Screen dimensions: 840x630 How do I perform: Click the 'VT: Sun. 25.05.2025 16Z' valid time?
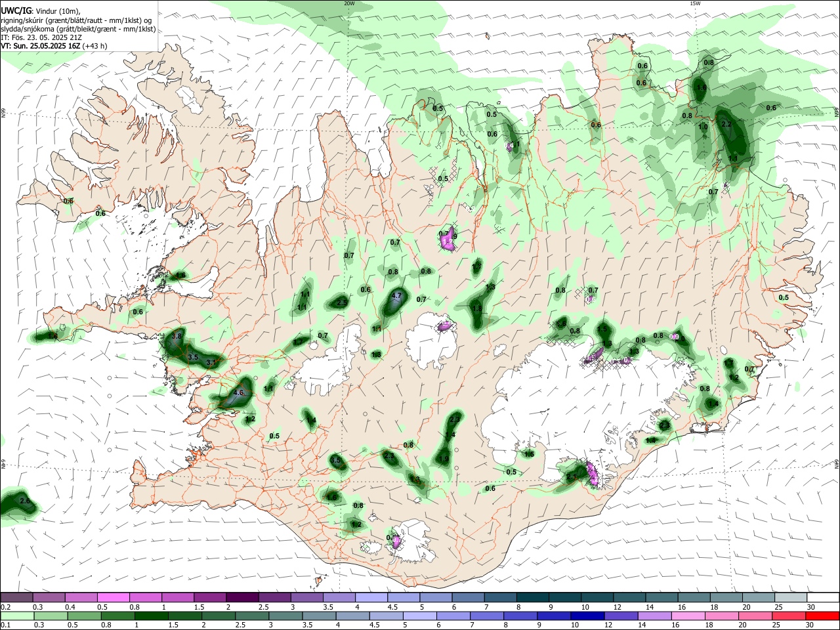tap(41, 46)
